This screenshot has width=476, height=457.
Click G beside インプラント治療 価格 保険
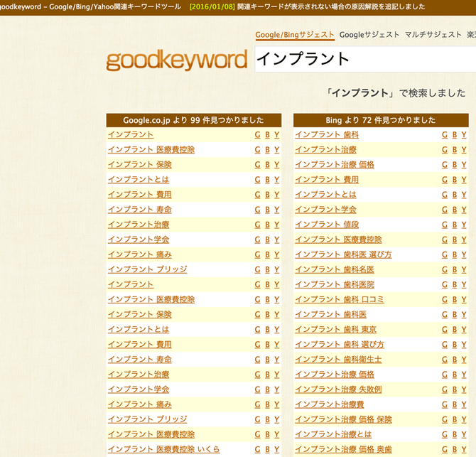445,419
